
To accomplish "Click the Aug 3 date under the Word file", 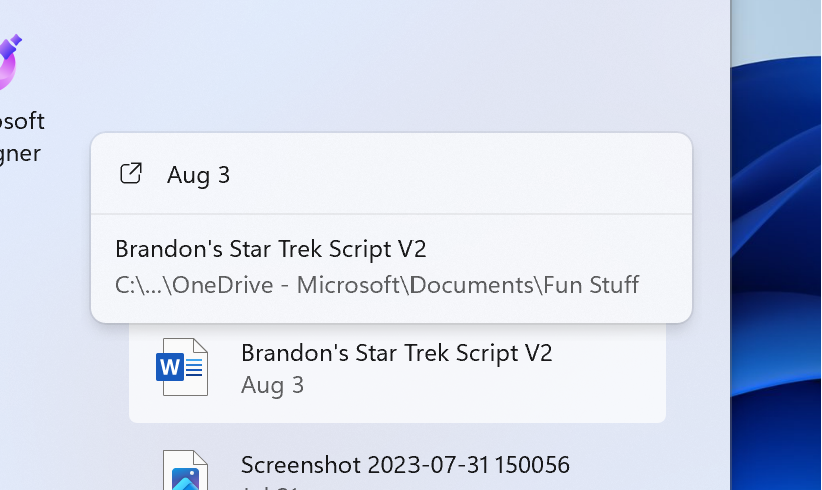I will [272, 385].
